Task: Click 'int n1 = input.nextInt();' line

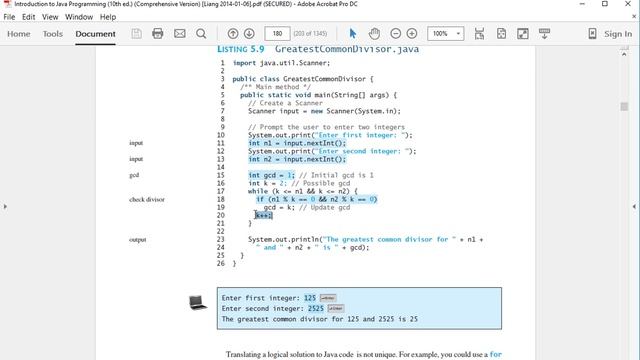Action: [x=297, y=143]
